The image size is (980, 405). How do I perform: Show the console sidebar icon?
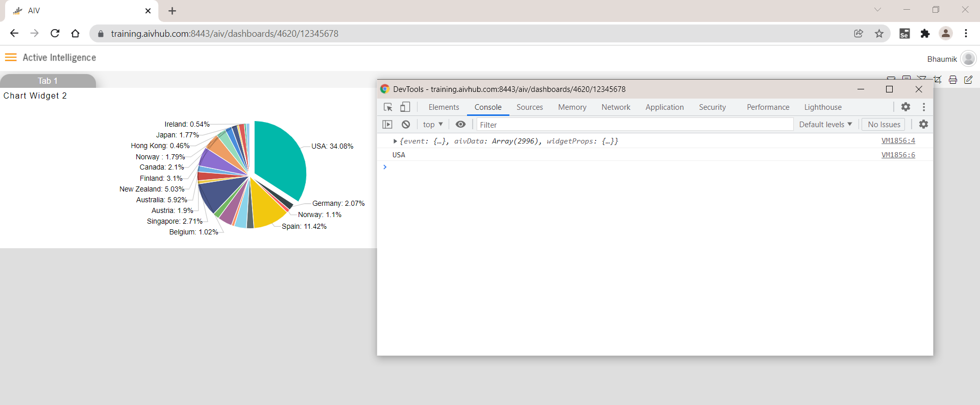(387, 125)
